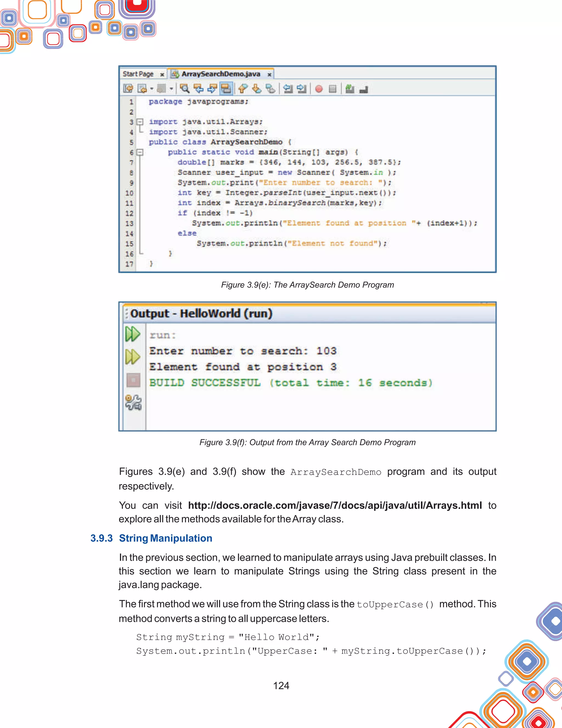
Task: Click "Element not found" println line
Action: (292, 244)
